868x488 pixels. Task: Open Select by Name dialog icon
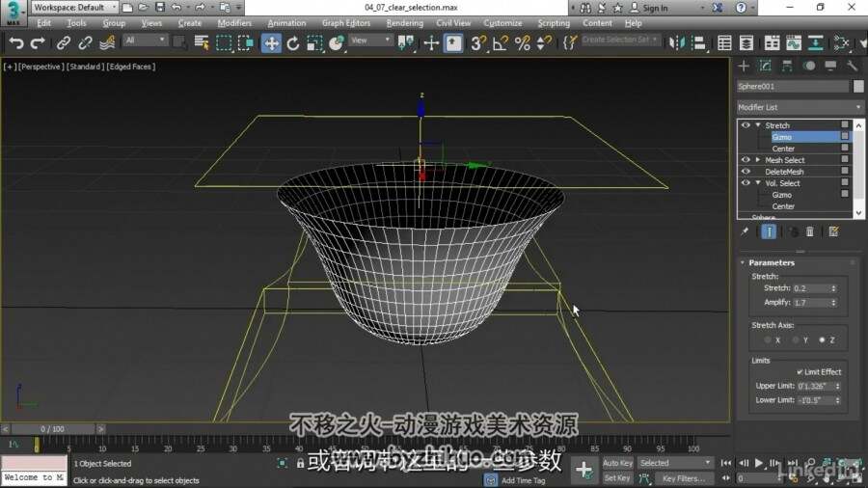(x=202, y=43)
